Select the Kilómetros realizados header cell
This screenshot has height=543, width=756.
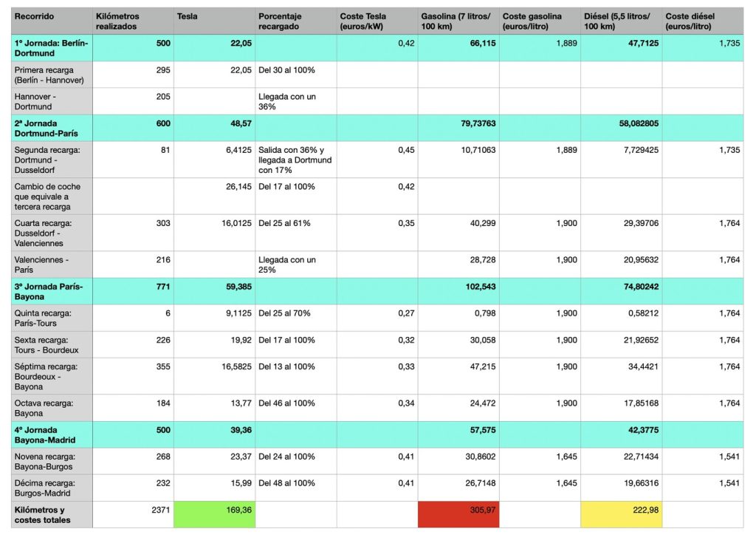click(x=133, y=21)
